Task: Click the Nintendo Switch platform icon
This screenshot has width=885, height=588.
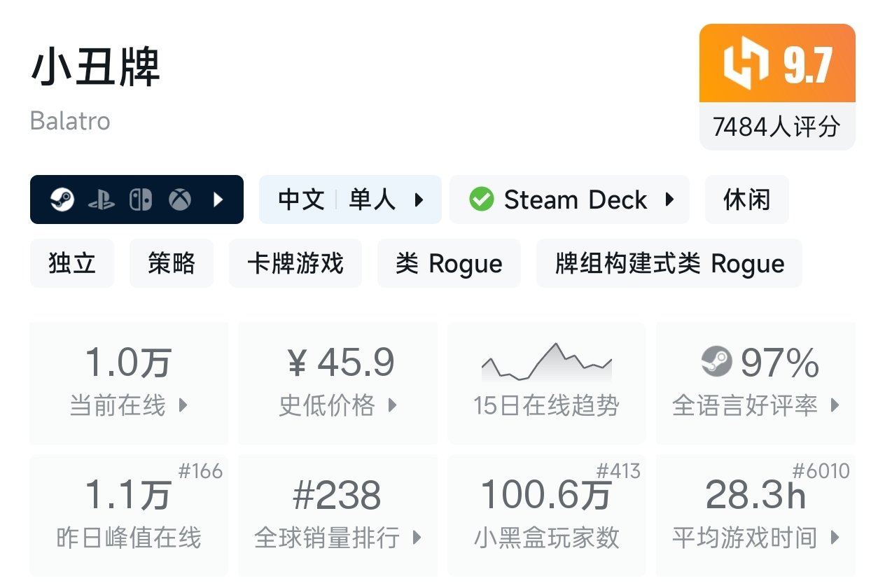Action: (140, 200)
